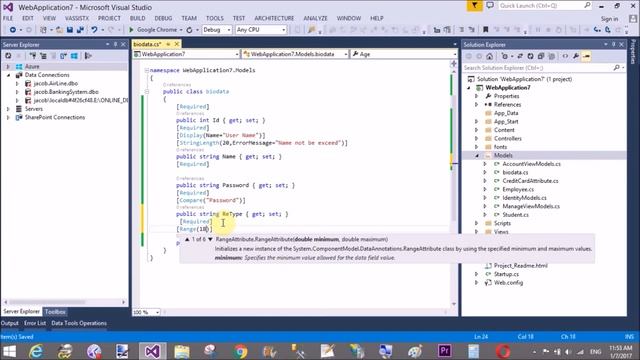Open the Google Chrome browser target dropdown arrow

pyautogui.click(x=181, y=30)
